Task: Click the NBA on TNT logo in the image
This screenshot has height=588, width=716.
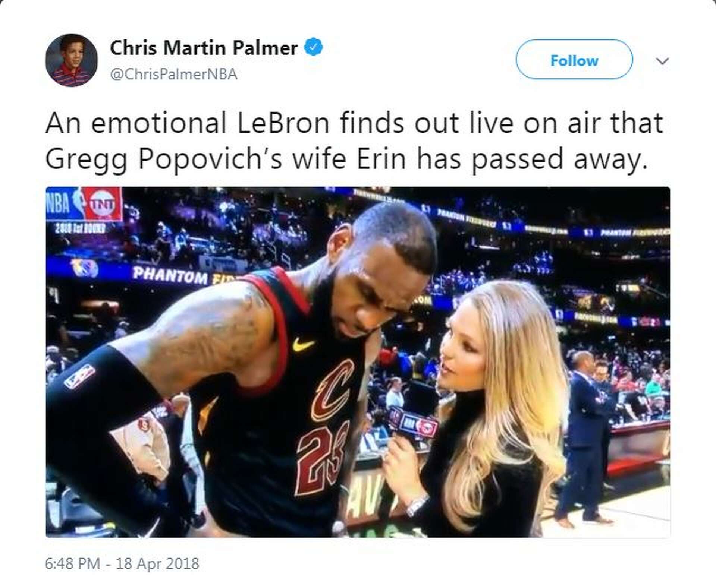Action: tap(84, 204)
